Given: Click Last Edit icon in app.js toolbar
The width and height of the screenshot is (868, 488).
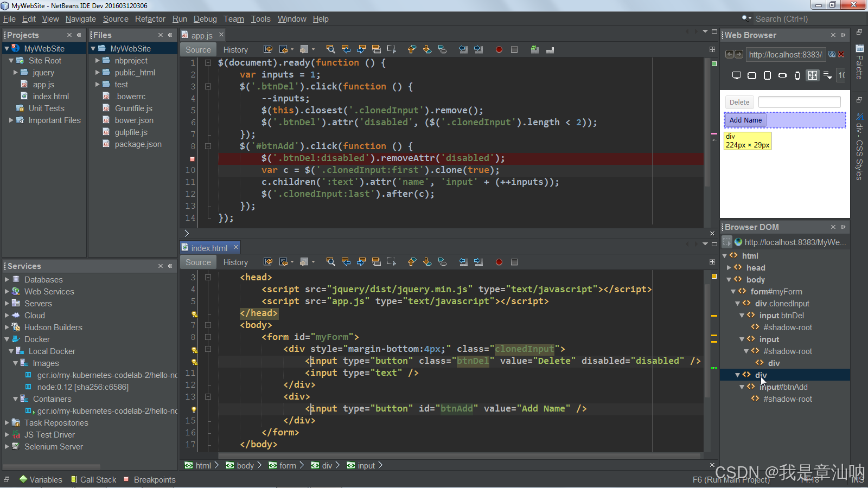Looking at the screenshot, I should (x=267, y=49).
